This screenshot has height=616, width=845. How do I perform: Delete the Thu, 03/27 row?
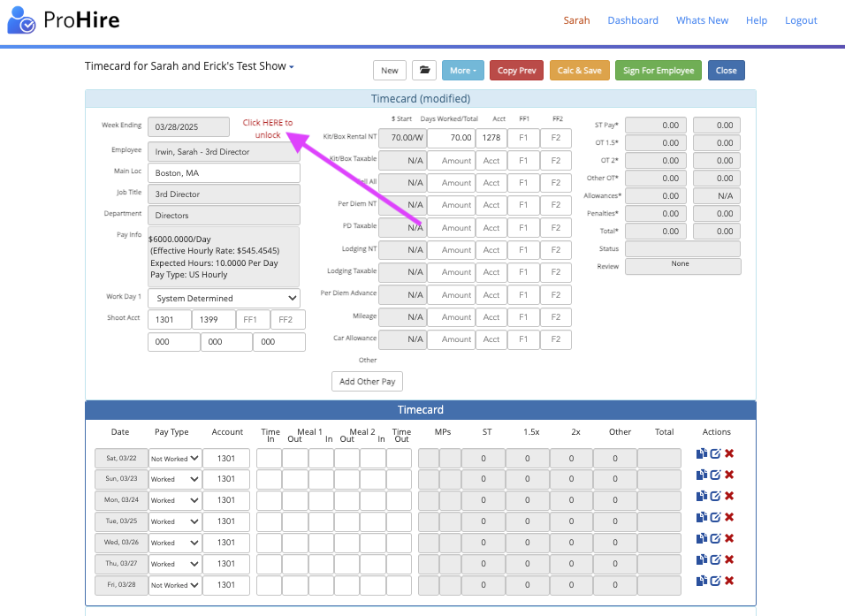729,559
